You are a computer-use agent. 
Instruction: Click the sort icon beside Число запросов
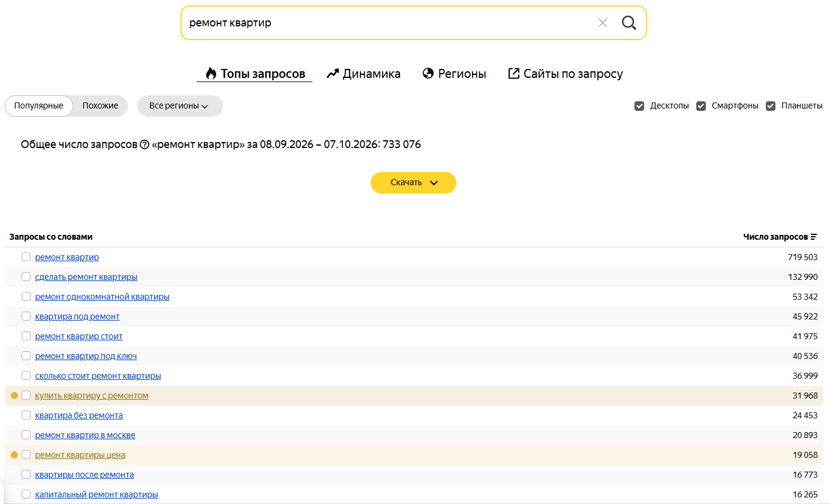tap(814, 237)
